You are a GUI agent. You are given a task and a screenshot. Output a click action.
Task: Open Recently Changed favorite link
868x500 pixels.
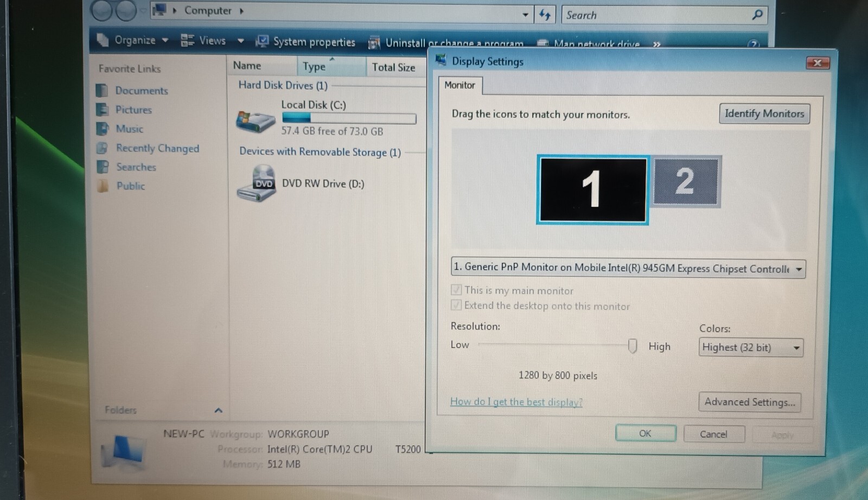(x=157, y=148)
